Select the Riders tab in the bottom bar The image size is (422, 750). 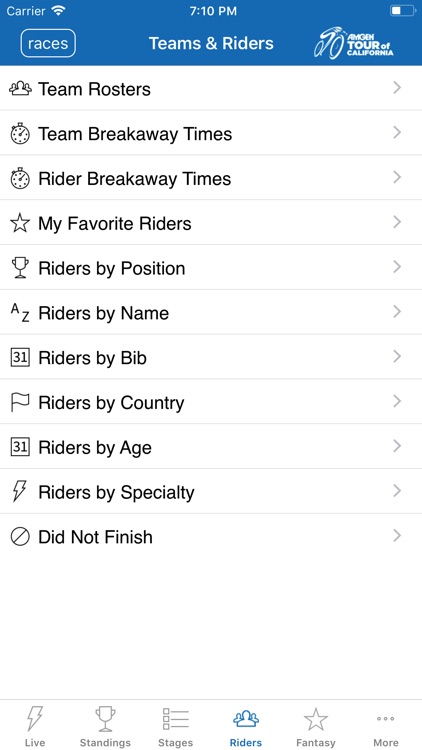(x=246, y=726)
